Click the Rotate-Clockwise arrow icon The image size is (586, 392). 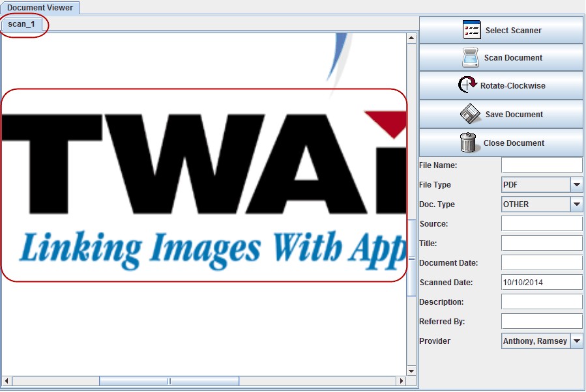coord(467,85)
